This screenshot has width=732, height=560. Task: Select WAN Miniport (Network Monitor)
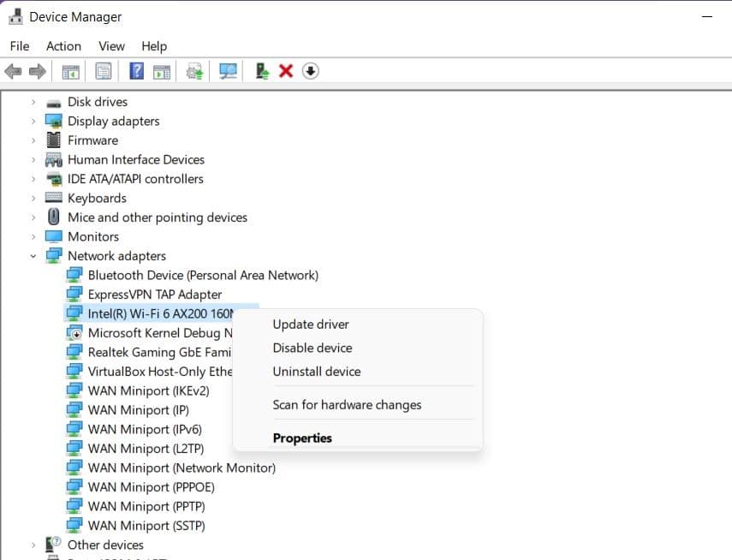(182, 468)
